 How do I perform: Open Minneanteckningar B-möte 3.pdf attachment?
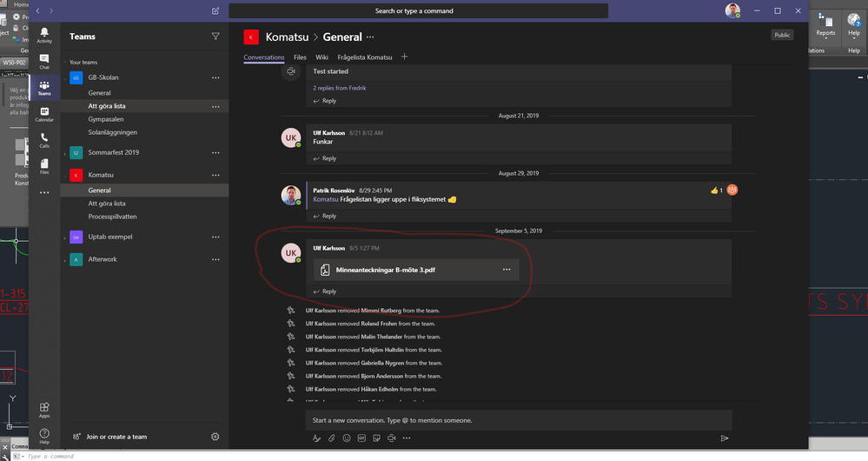pos(415,270)
